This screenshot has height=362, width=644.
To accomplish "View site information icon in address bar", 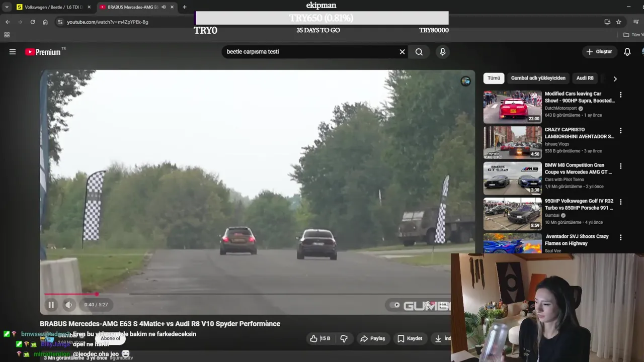I will (60, 22).
